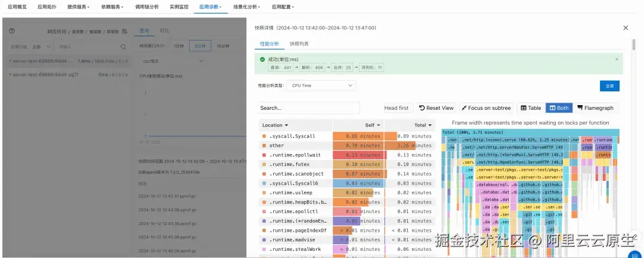This screenshot has height=258, width=644.
Task: Select the .net/http.serverHandler.ServeHTTP flamegraph frame
Action: [521, 148]
